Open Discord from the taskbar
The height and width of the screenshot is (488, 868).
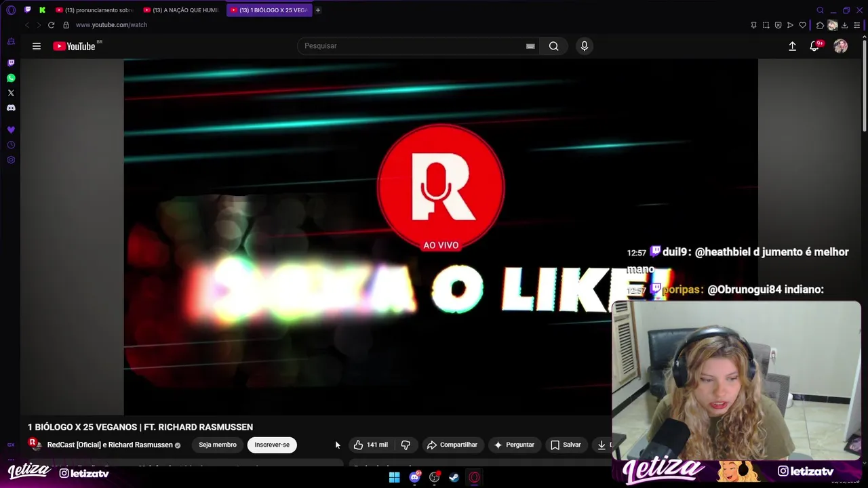pos(414,477)
